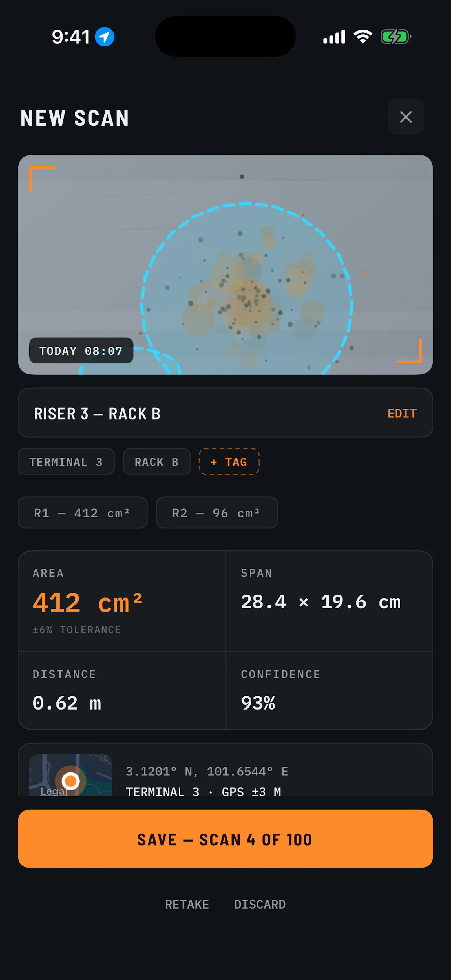Select the RACK B tag chip
This screenshot has width=451, height=980.
point(157,461)
